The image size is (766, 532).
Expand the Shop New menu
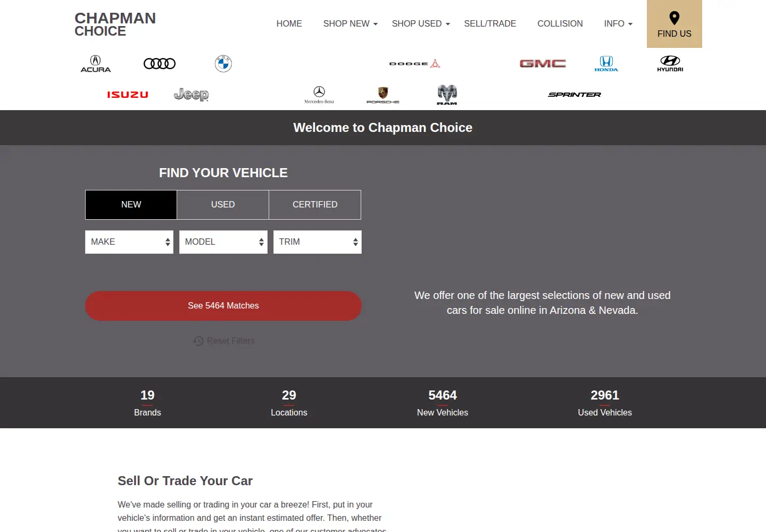[x=350, y=24]
